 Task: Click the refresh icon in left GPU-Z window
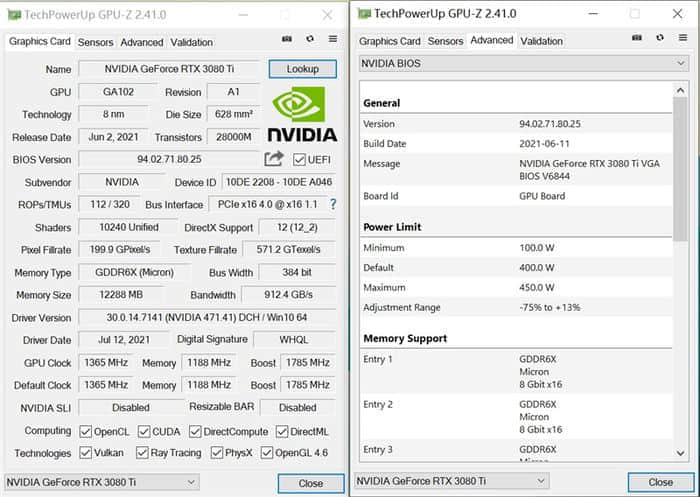[310, 39]
